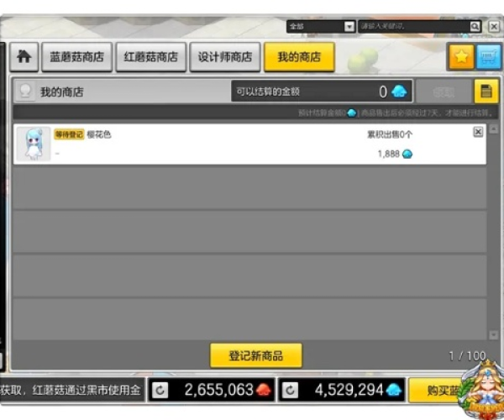
Task: Click the 樱花色 item thumbnail
Action: pos(34,144)
